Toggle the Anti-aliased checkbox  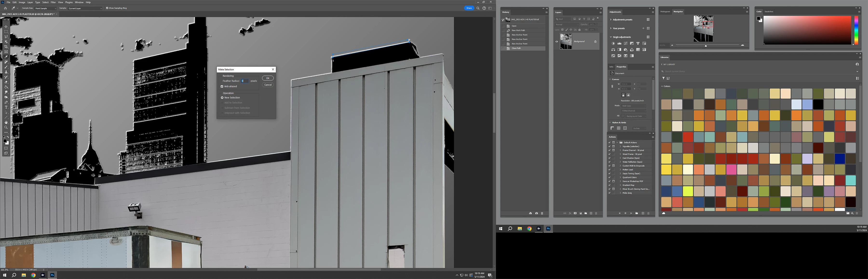pos(222,86)
